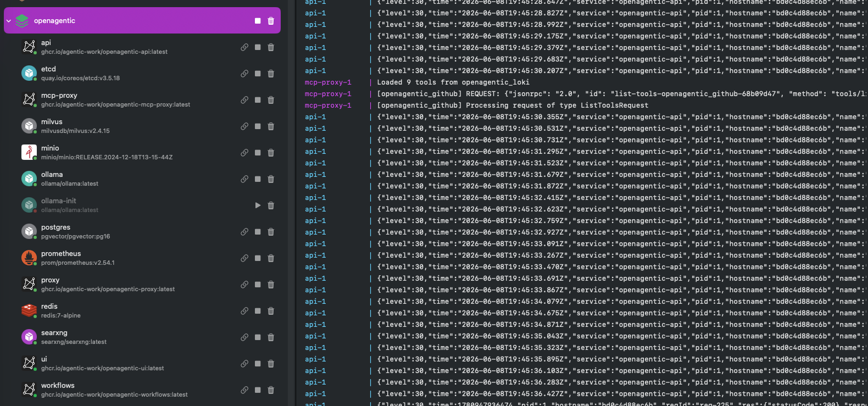Delete the redis container
The image size is (868, 406).
pyautogui.click(x=271, y=311)
